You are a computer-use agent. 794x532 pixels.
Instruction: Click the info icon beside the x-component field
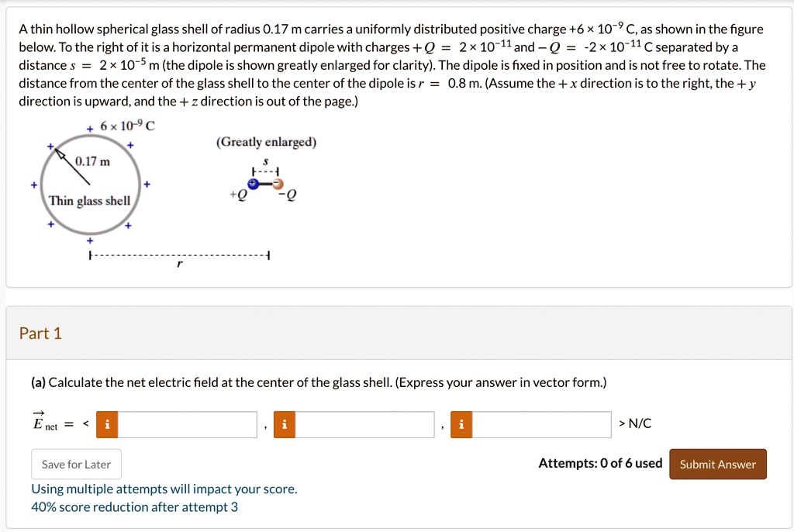107,424
